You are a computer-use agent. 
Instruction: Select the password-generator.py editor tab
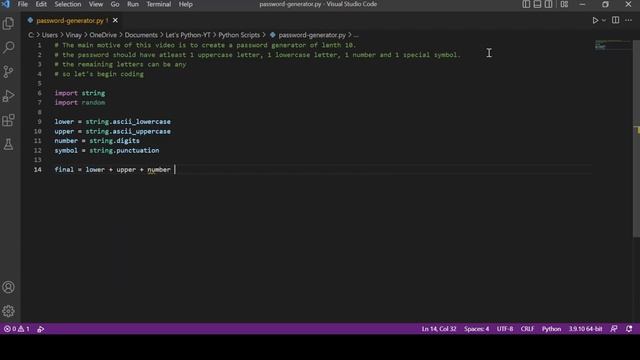tap(70, 20)
